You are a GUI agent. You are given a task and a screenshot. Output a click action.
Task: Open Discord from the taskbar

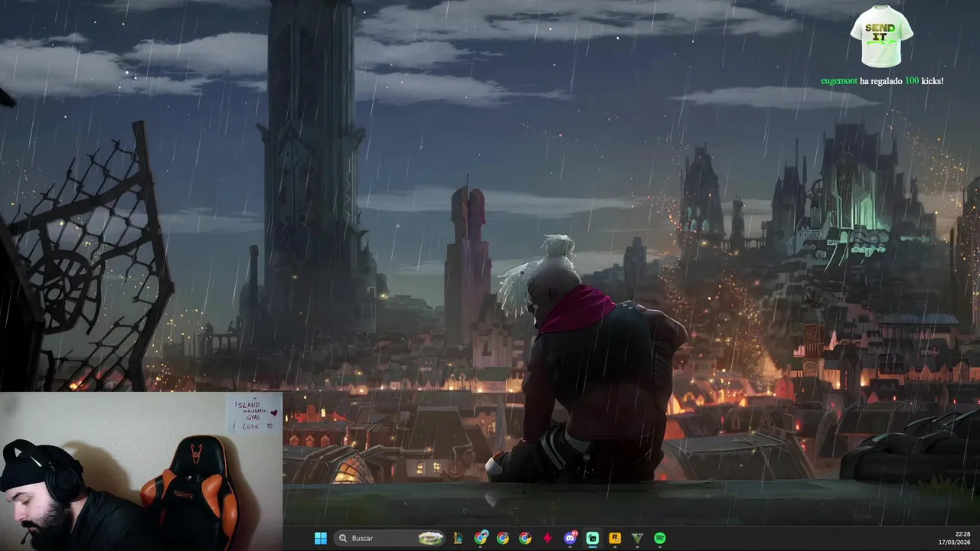(570, 538)
